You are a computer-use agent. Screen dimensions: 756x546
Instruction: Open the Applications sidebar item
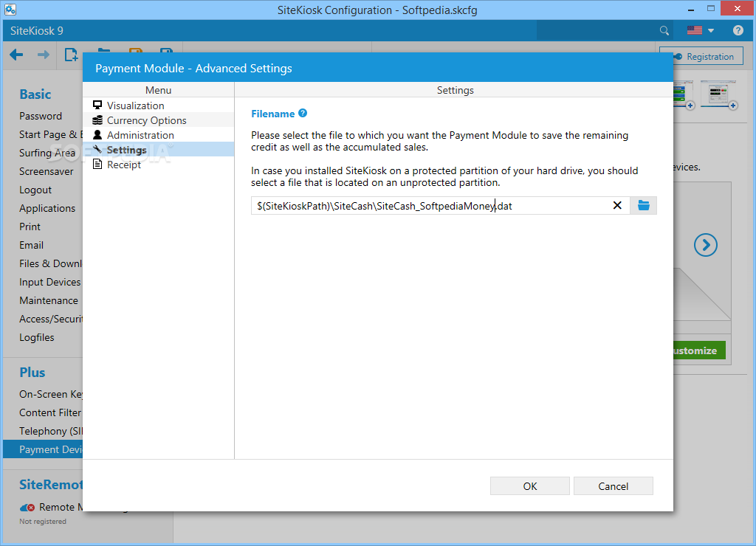[47, 208]
